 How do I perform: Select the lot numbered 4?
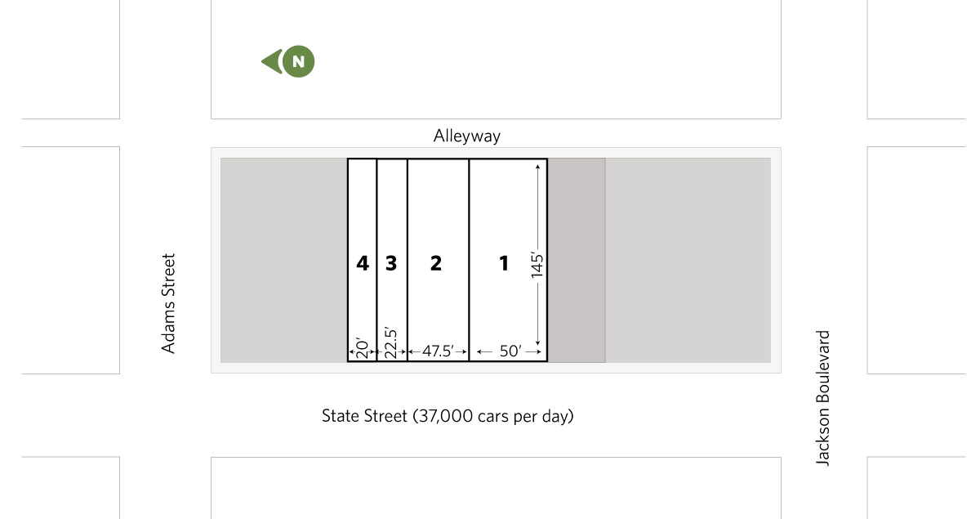point(363,263)
